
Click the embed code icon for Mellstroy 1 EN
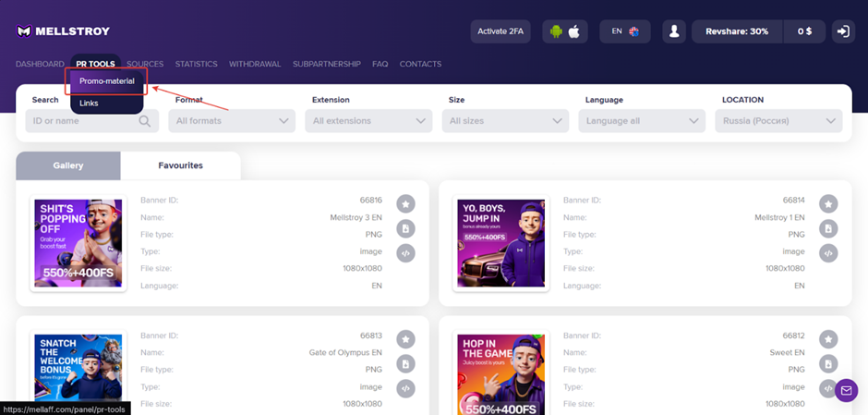pos(828,253)
